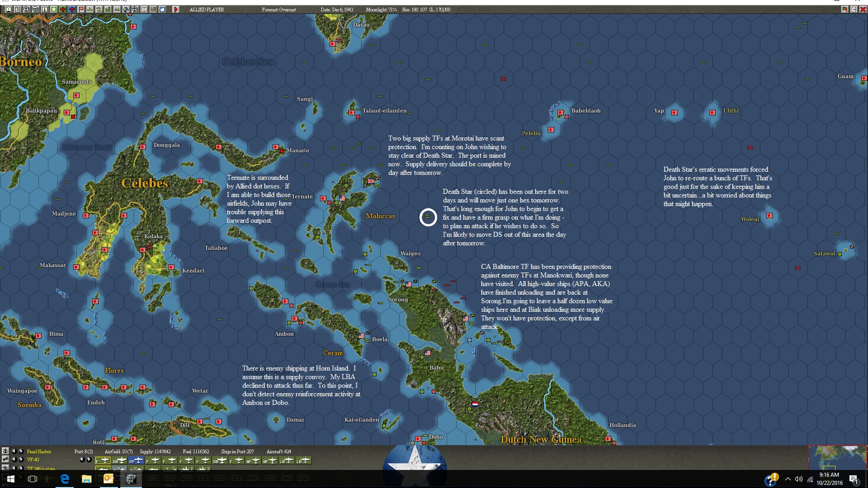Select the Japanese base at Yap
868x488 pixels.
point(675,113)
